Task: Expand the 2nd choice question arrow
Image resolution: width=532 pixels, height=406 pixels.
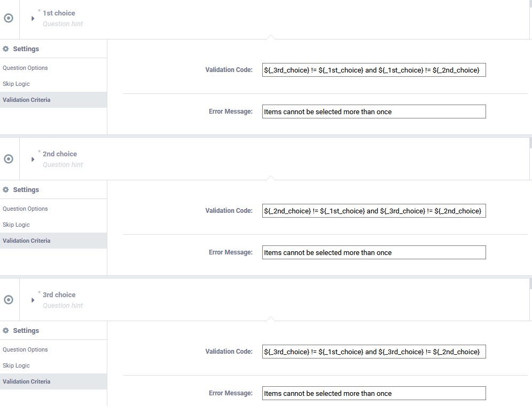Action: [33, 160]
